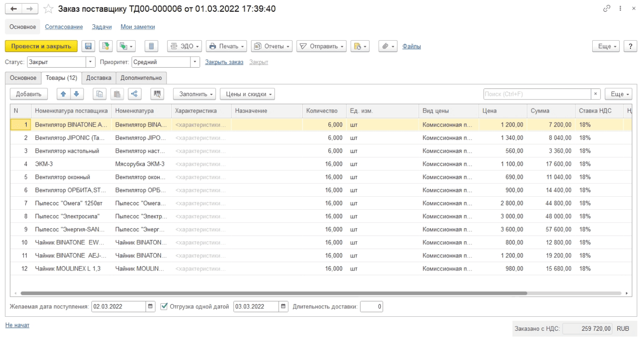Click the desired receipt date field
Screen dimensions: 644x342
tap(119, 306)
